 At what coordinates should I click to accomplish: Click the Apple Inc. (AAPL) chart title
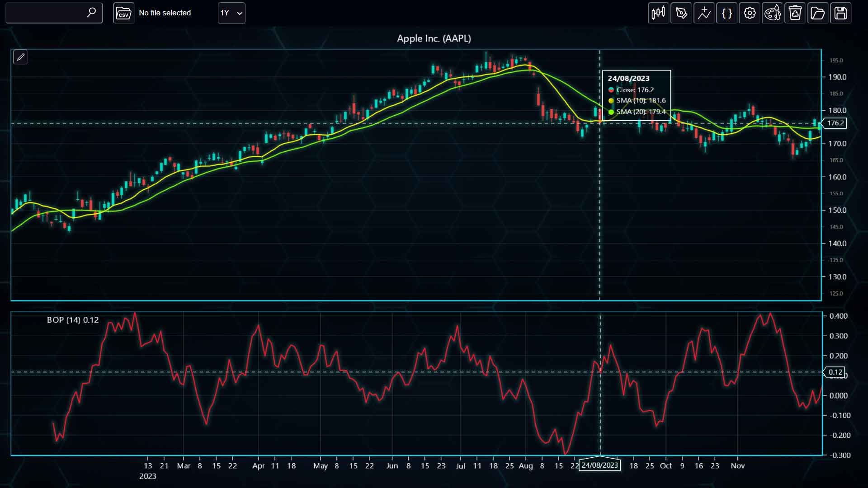click(434, 39)
